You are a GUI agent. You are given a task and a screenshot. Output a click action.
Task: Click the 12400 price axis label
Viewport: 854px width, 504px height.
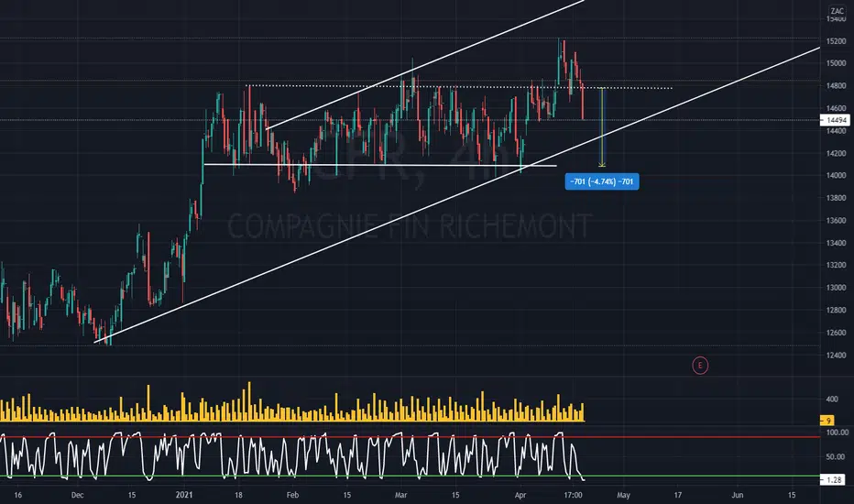(836, 356)
